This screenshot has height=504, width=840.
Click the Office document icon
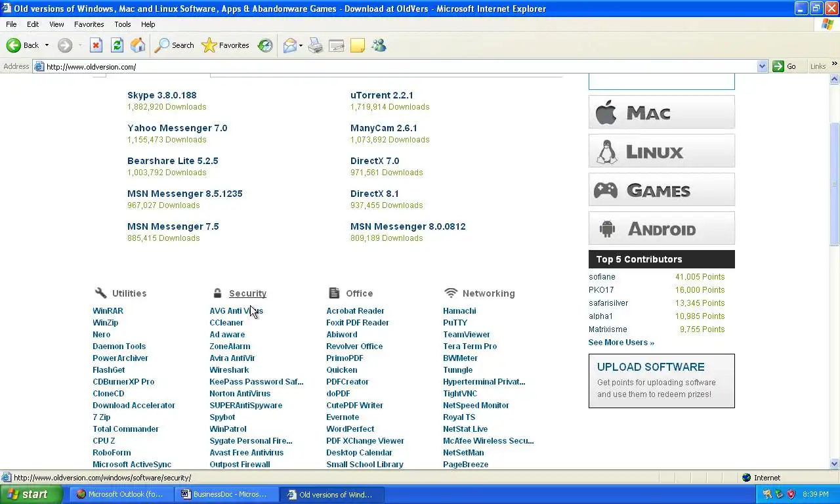point(334,293)
